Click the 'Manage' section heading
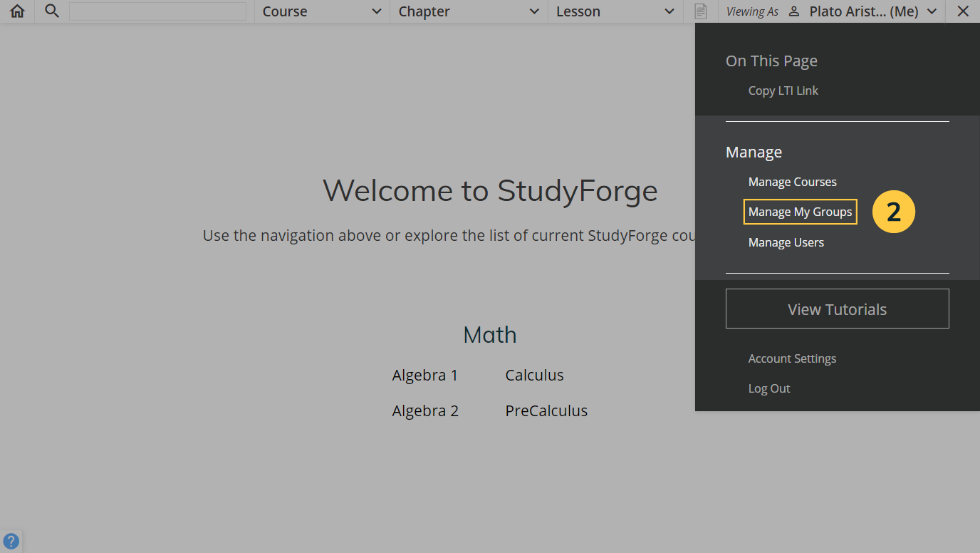 click(754, 152)
